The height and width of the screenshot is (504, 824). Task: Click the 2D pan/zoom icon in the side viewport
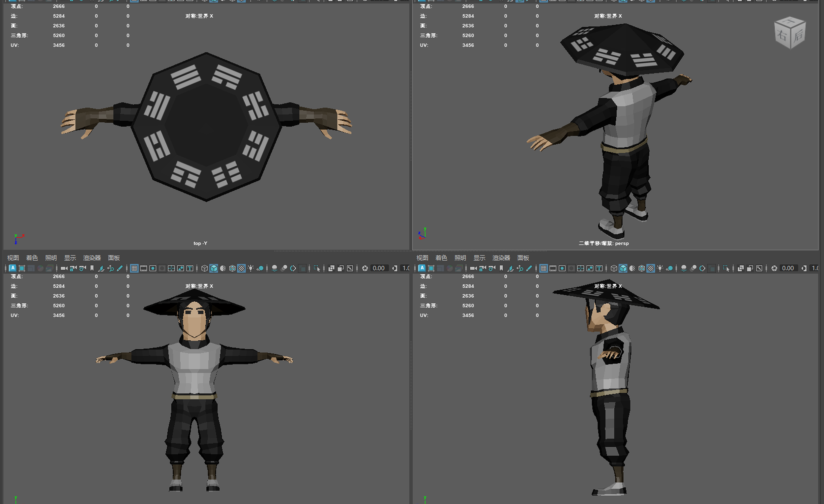(520, 268)
